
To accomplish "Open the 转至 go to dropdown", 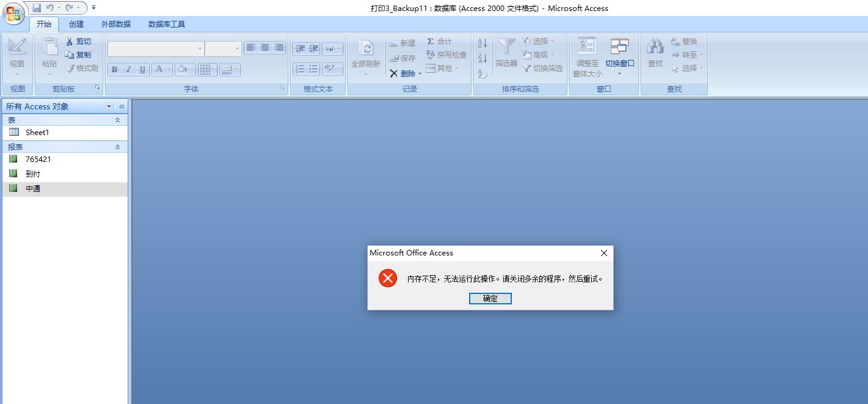I will tap(687, 55).
